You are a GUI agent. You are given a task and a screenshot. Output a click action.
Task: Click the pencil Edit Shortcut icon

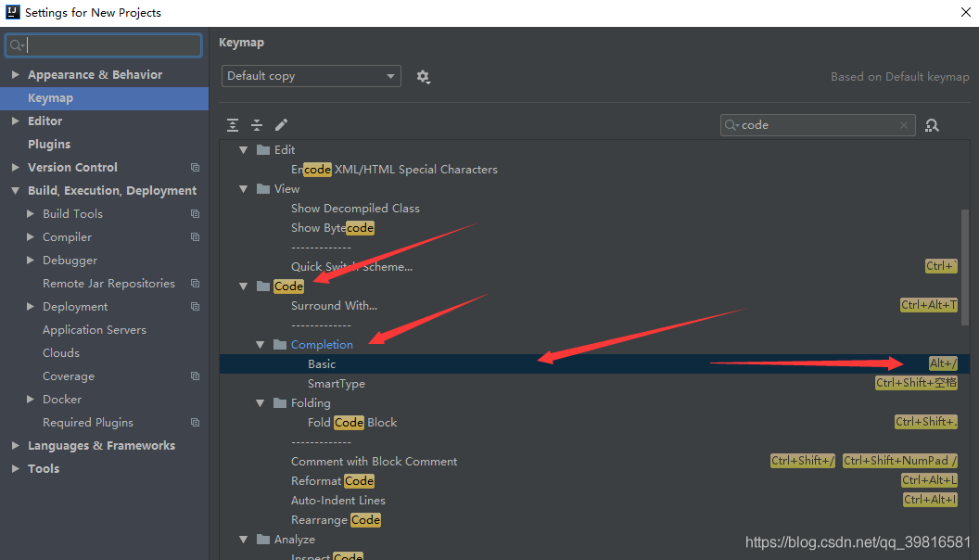pyautogui.click(x=281, y=125)
